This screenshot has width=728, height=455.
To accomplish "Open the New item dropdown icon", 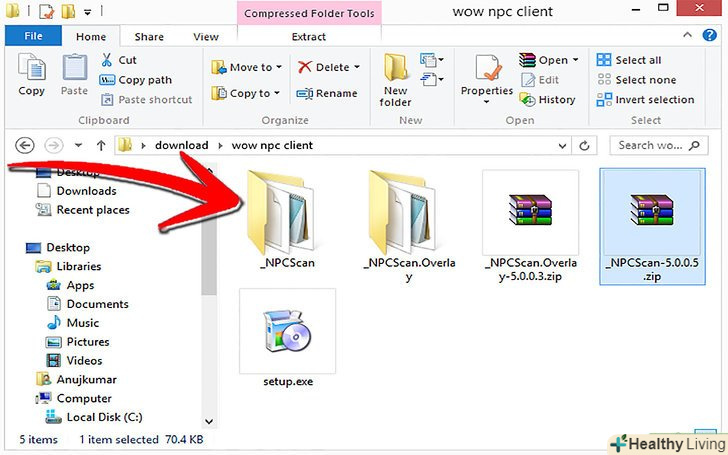I will coord(431,59).
